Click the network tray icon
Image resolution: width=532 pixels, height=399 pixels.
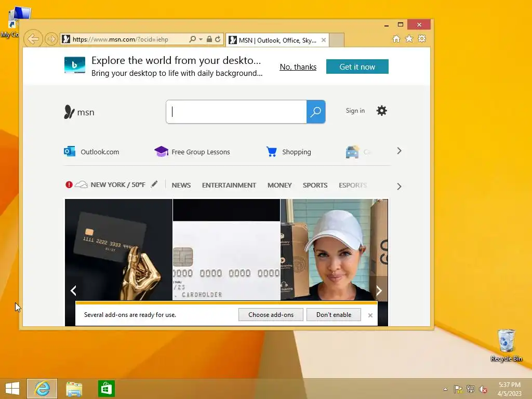(471, 389)
